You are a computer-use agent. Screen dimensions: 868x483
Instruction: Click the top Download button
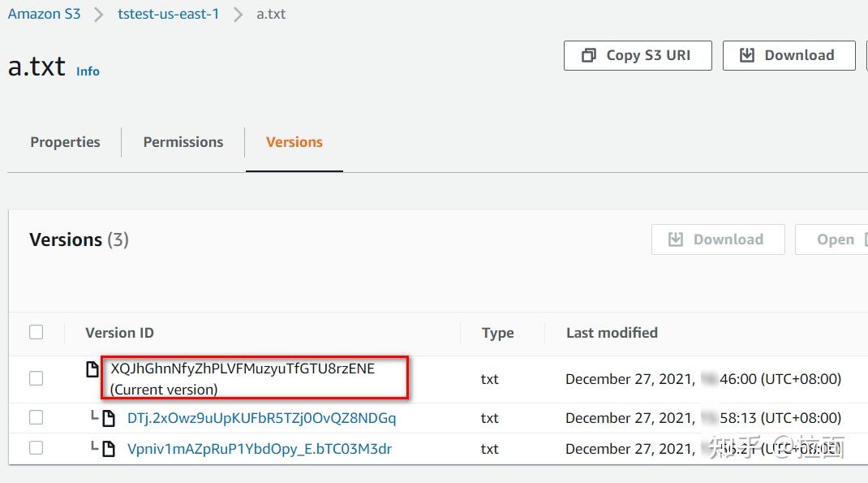(x=789, y=55)
